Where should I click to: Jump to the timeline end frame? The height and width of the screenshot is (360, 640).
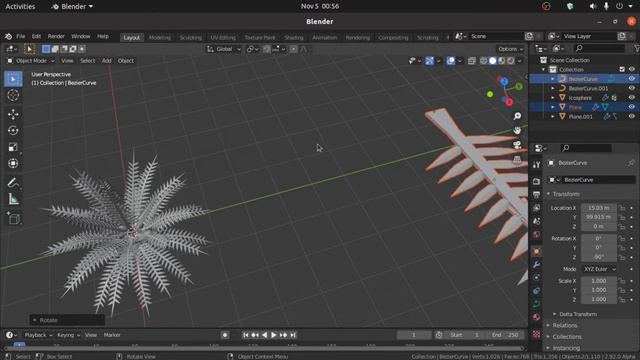[x=293, y=335]
